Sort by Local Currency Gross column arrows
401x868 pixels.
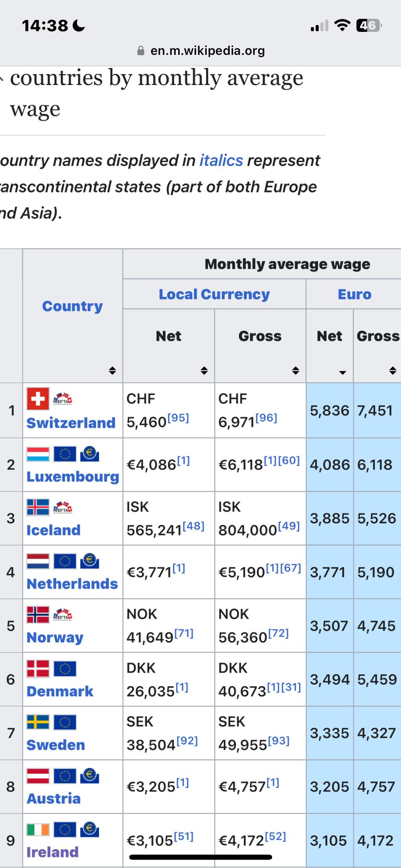(295, 371)
